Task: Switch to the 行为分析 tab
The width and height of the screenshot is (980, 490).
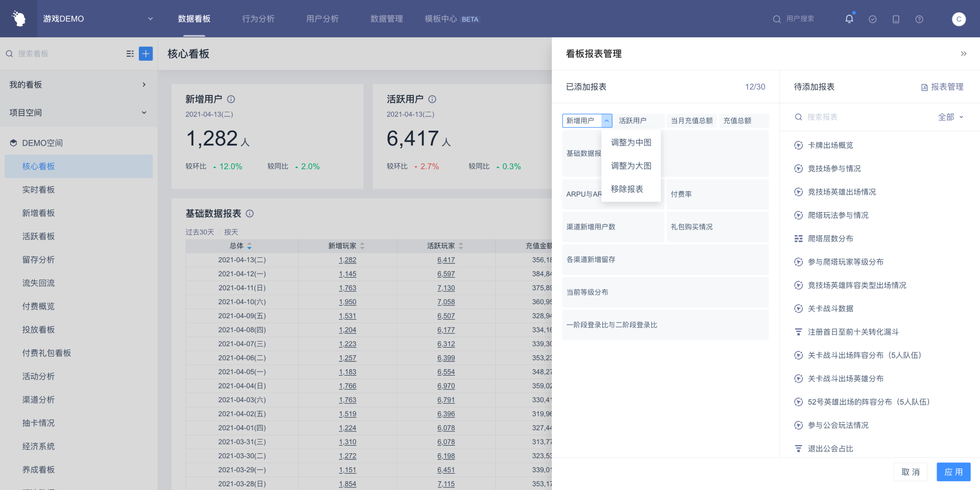Action: pyautogui.click(x=258, y=19)
